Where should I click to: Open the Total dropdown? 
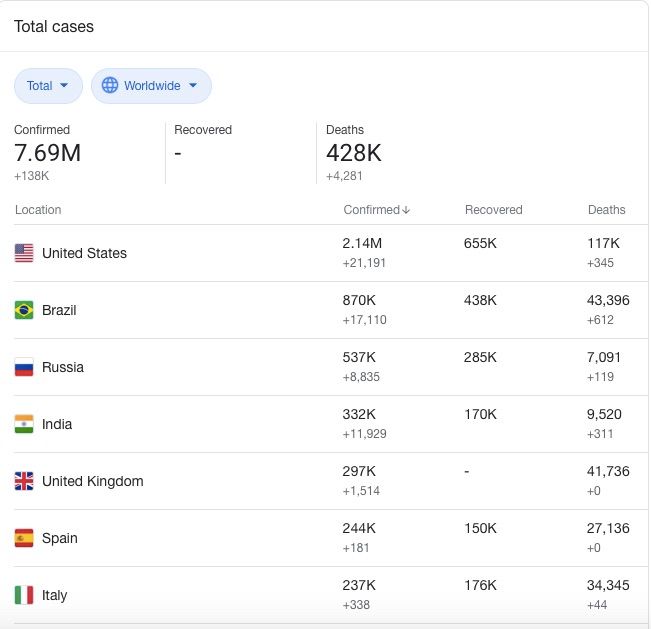tap(48, 86)
